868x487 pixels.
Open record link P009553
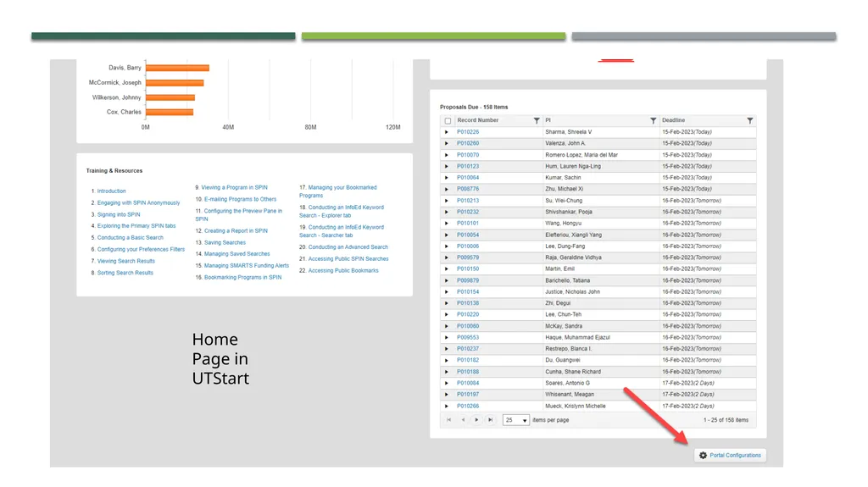point(468,337)
